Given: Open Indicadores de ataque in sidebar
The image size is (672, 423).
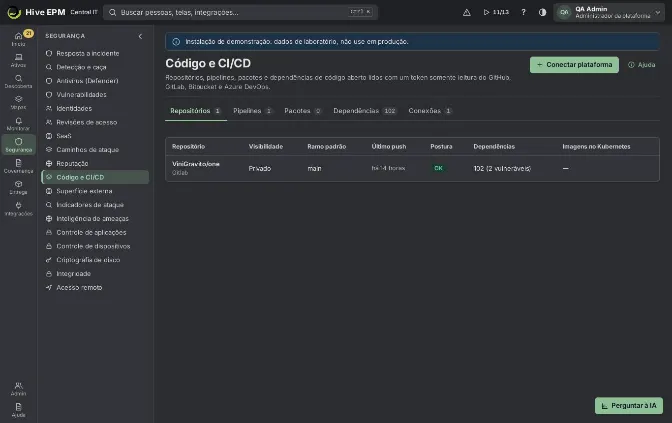Looking at the screenshot, I should (95, 205).
